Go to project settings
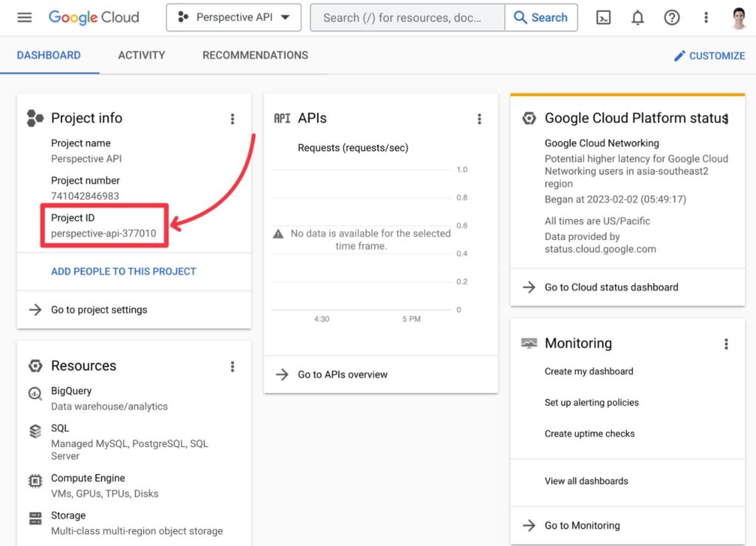This screenshot has width=756, height=546. pos(99,310)
